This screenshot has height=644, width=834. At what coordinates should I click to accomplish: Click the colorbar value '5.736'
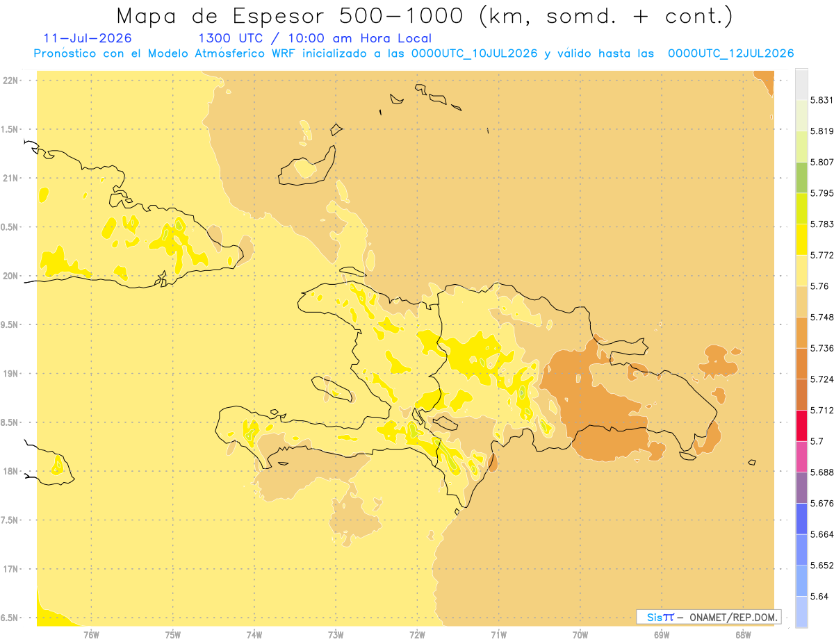[x=822, y=348]
